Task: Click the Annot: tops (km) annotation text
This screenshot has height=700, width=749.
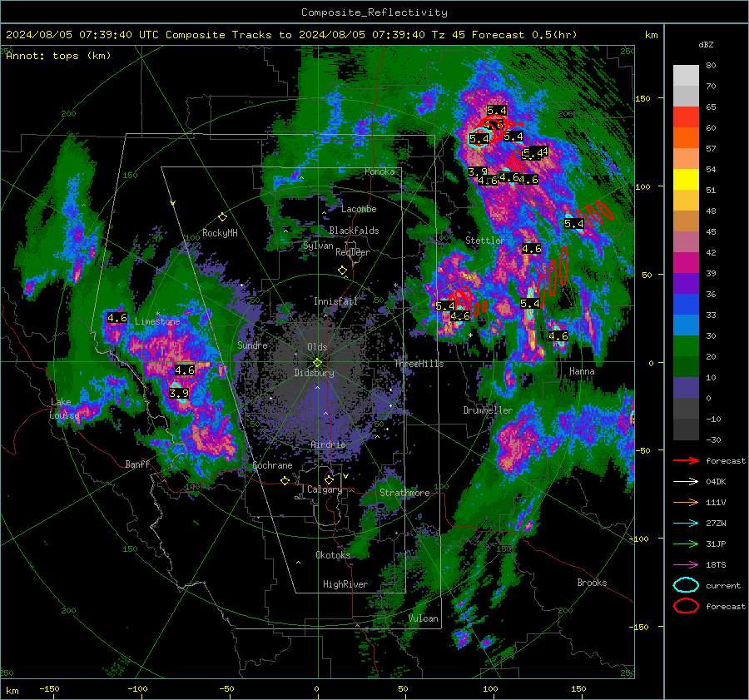Action: coord(58,56)
